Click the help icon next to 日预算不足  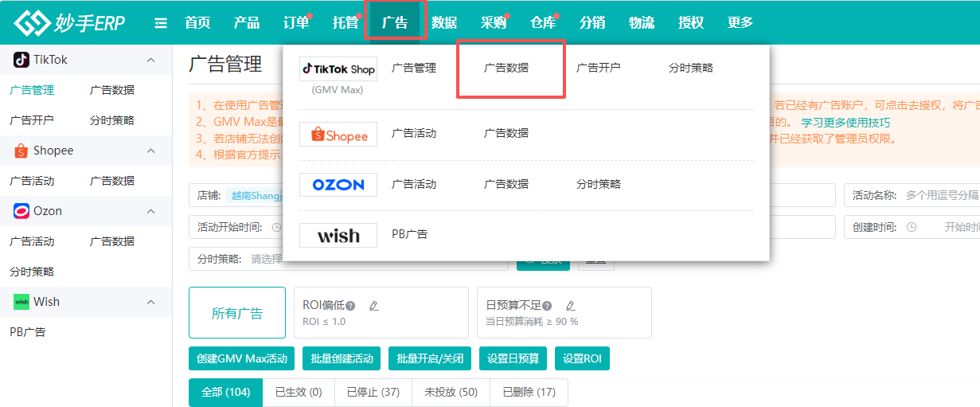point(547,305)
